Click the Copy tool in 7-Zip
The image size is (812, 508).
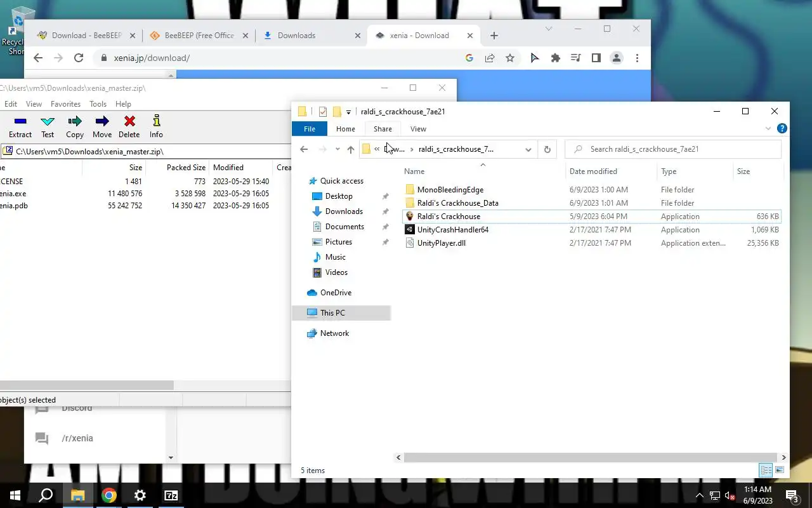[75, 126]
